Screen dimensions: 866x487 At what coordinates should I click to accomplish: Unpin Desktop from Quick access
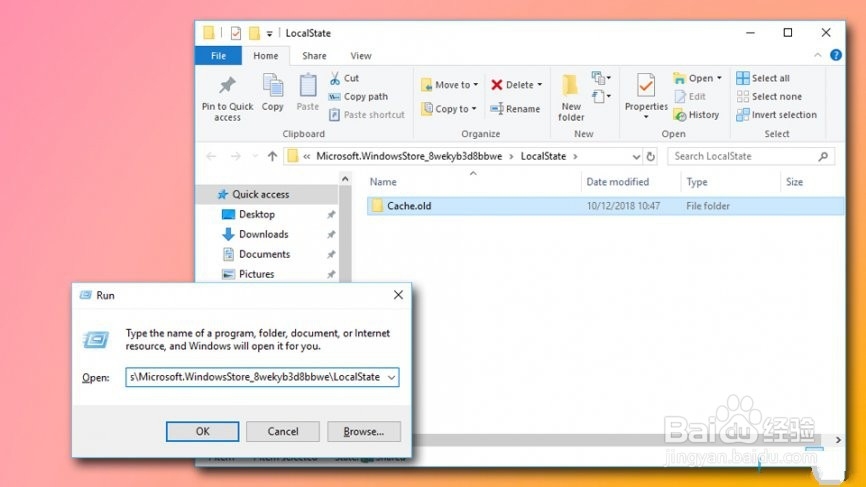pyautogui.click(x=331, y=214)
